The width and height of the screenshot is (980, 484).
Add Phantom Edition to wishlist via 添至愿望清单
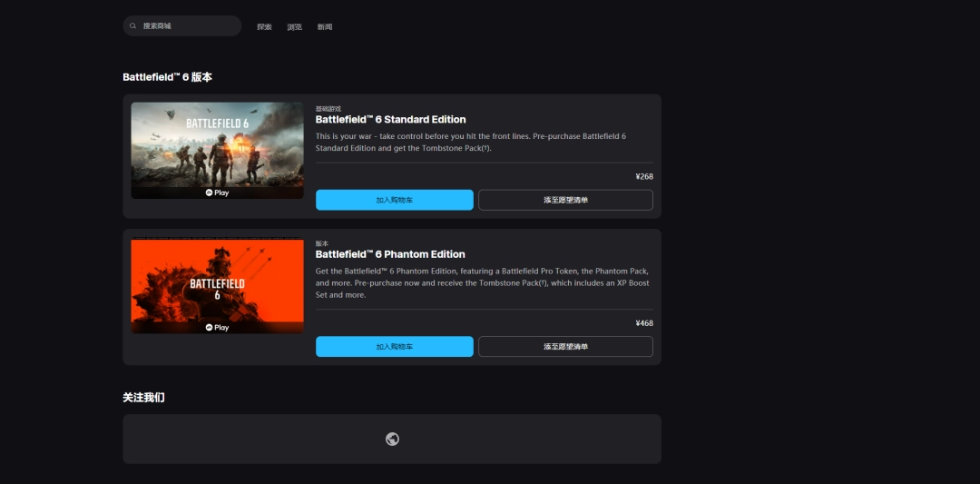tap(565, 347)
